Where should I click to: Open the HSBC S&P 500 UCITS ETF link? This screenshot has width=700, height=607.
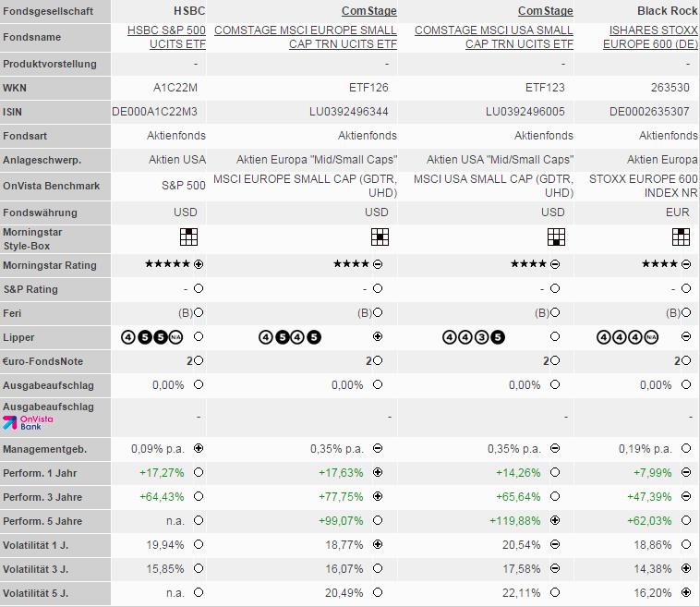(x=166, y=37)
